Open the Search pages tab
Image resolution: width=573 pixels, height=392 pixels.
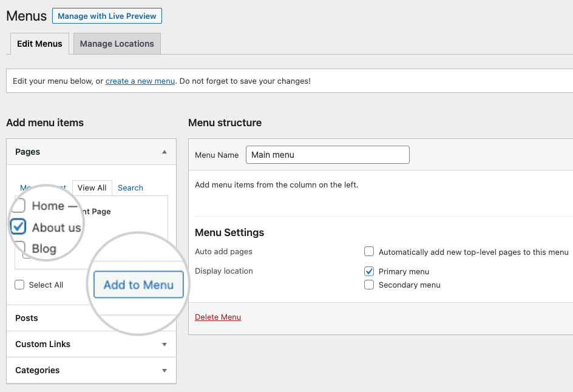(x=131, y=188)
